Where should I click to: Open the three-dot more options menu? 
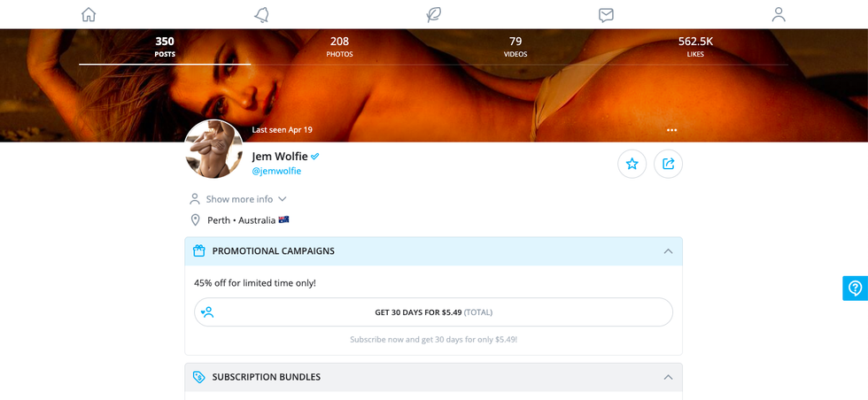[671, 130]
